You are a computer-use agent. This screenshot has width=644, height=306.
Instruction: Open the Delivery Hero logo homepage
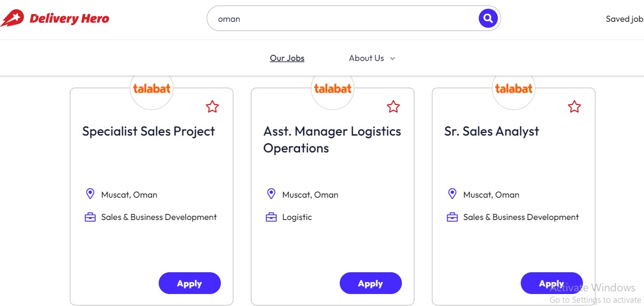55,19
